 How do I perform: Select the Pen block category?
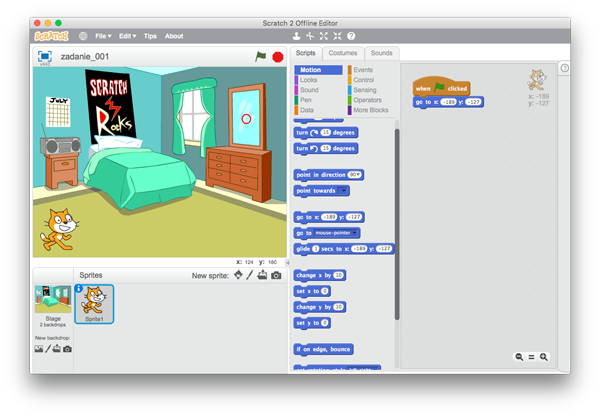[306, 100]
